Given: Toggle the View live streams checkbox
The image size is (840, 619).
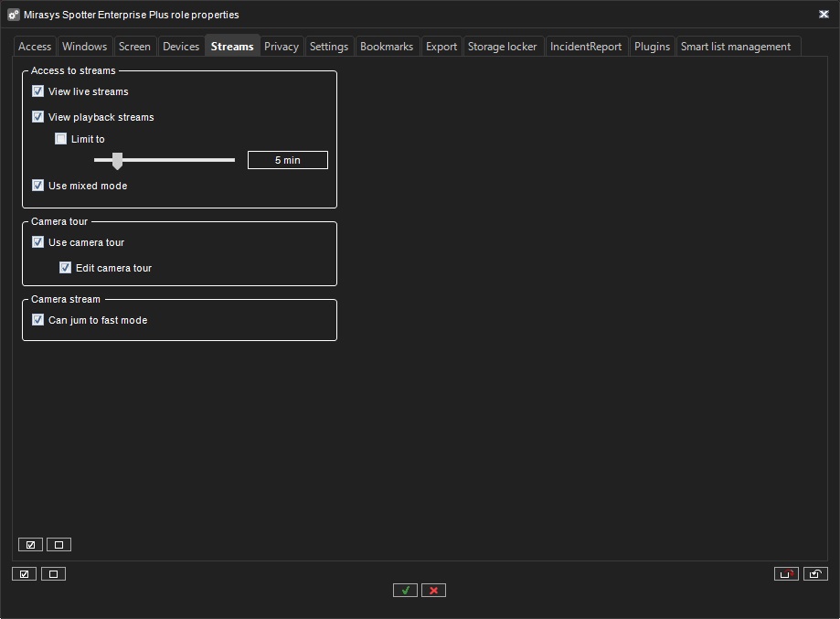Looking at the screenshot, I should 38,91.
